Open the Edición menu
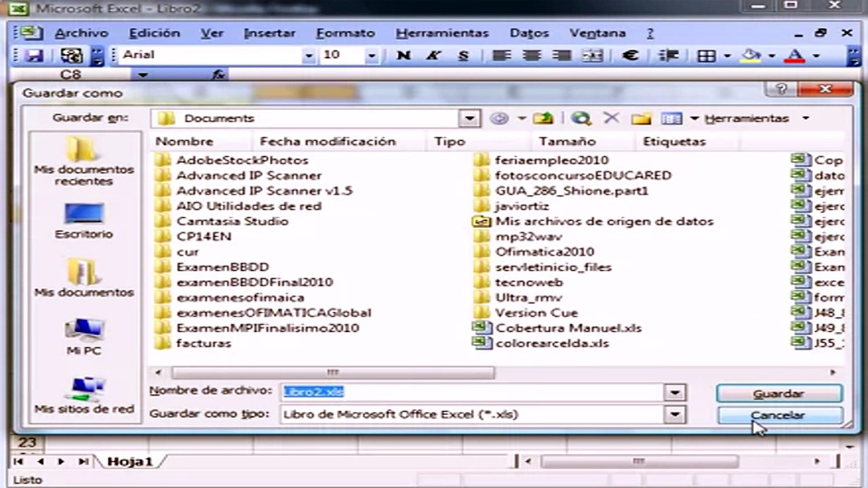This screenshot has width=868, height=488. tap(155, 33)
